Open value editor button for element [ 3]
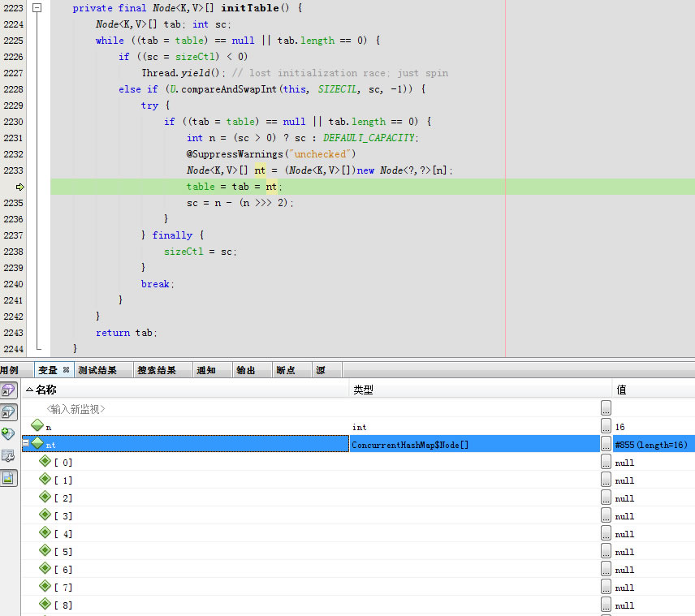Viewport: 695px width, 616px height. [x=606, y=515]
